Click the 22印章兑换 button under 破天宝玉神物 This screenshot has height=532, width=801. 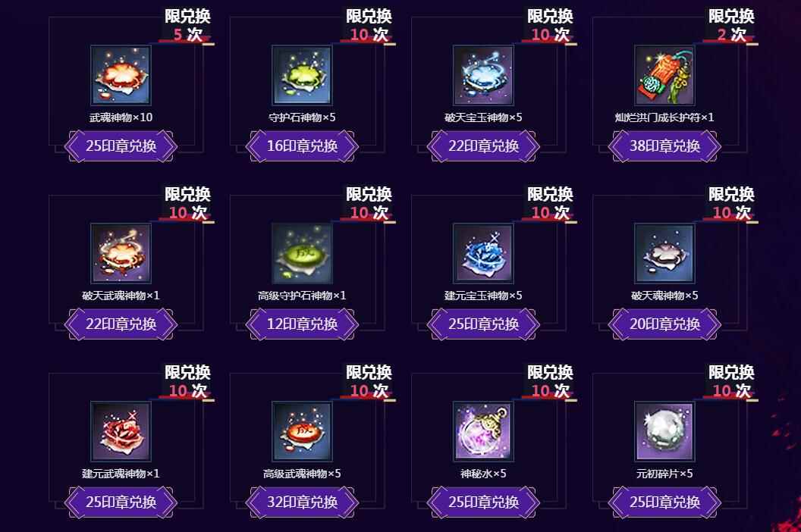(484, 146)
